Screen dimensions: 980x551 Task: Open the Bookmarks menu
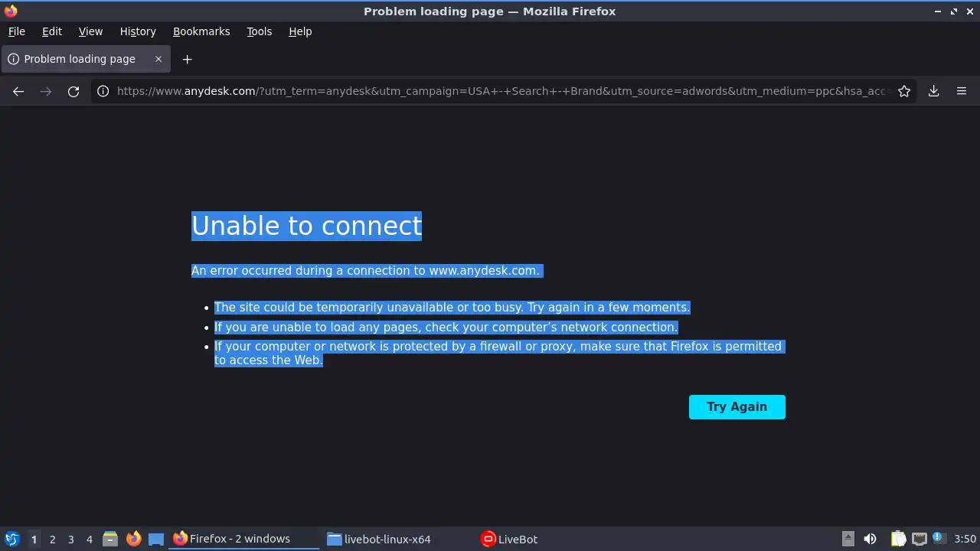[201, 31]
